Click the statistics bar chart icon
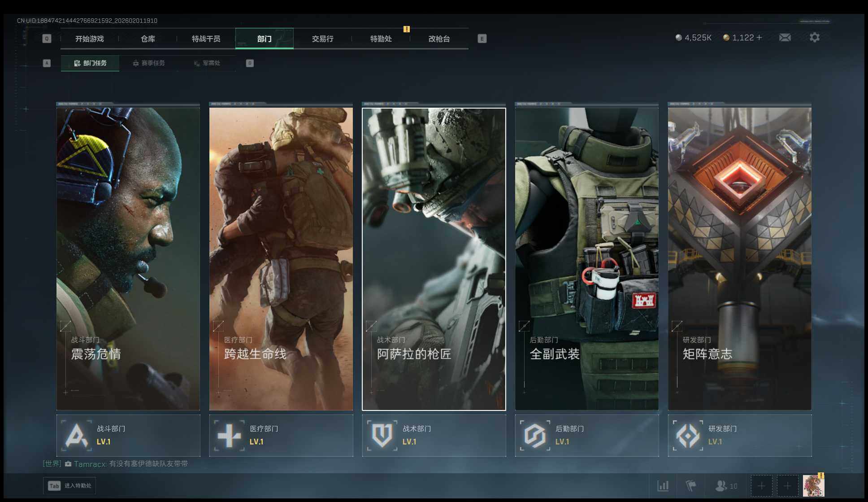 tap(663, 486)
